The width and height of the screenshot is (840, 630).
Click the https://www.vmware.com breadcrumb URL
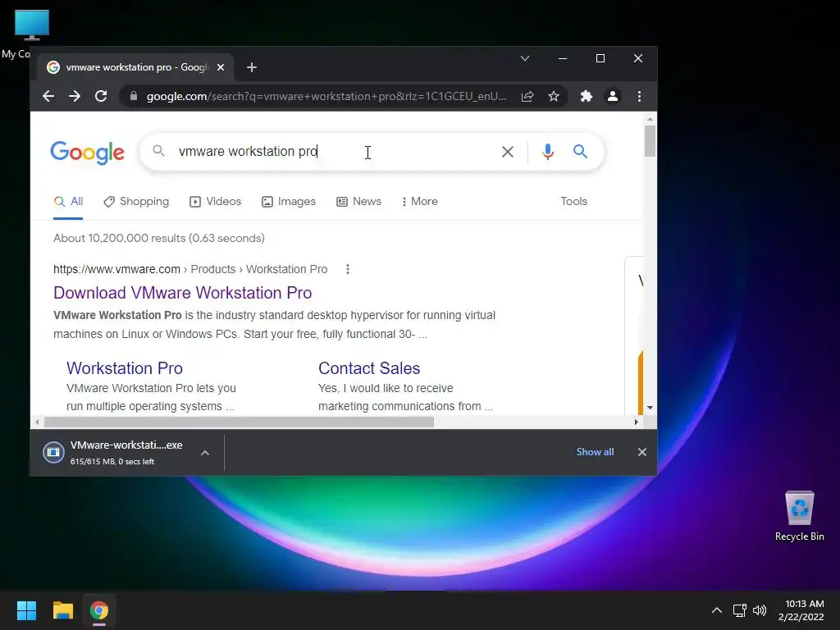(x=116, y=269)
